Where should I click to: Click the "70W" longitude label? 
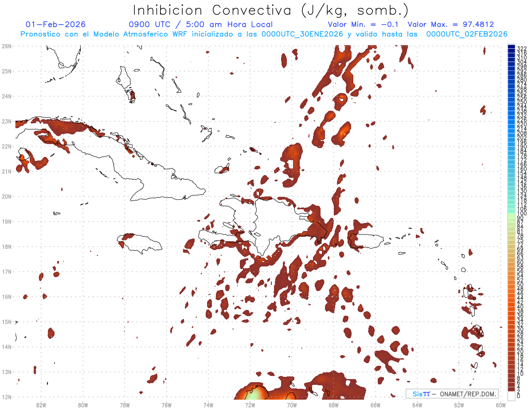click(292, 405)
